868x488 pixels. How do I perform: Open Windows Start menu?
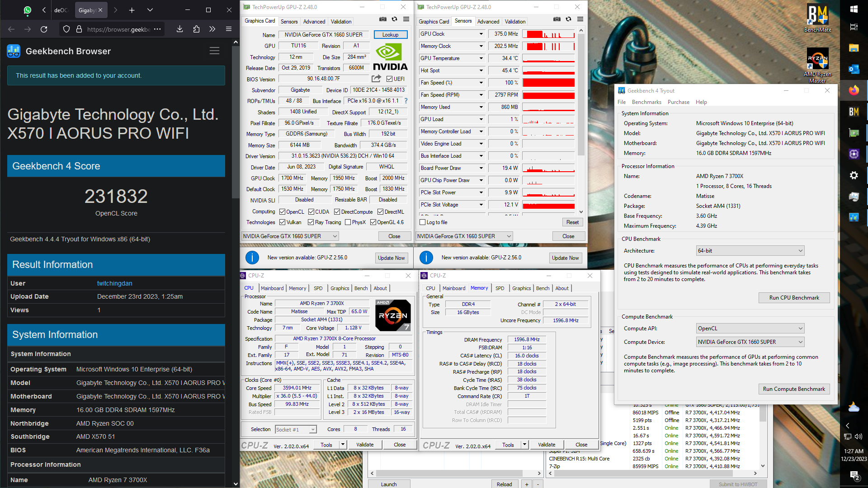point(854,9)
